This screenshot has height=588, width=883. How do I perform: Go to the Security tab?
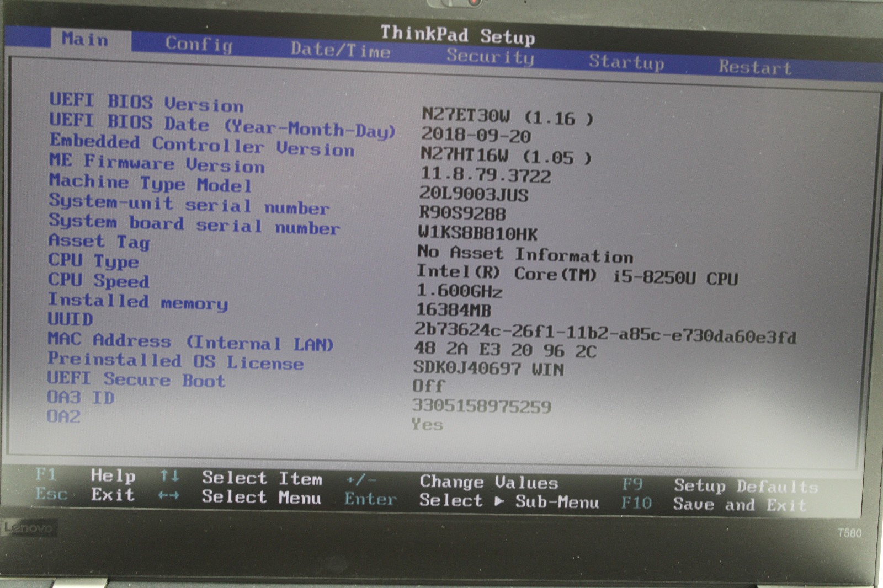click(490, 56)
